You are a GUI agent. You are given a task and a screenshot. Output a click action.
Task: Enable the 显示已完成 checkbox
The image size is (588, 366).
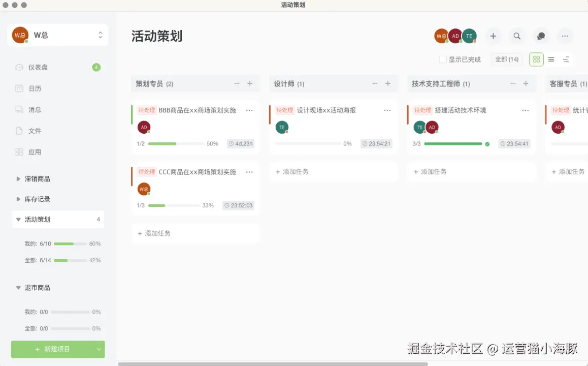click(443, 59)
